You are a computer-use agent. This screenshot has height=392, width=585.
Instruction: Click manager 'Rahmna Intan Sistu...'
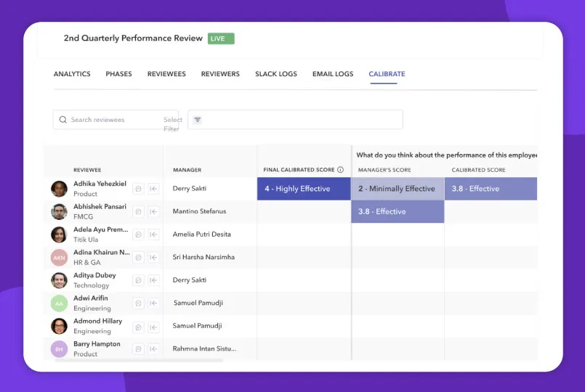[204, 348]
